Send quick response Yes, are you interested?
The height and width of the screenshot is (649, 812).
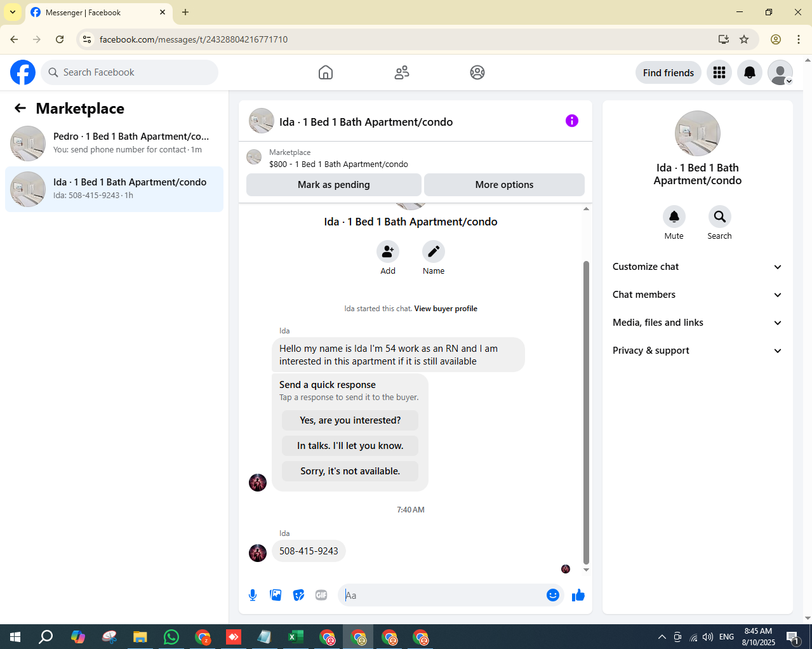(350, 420)
